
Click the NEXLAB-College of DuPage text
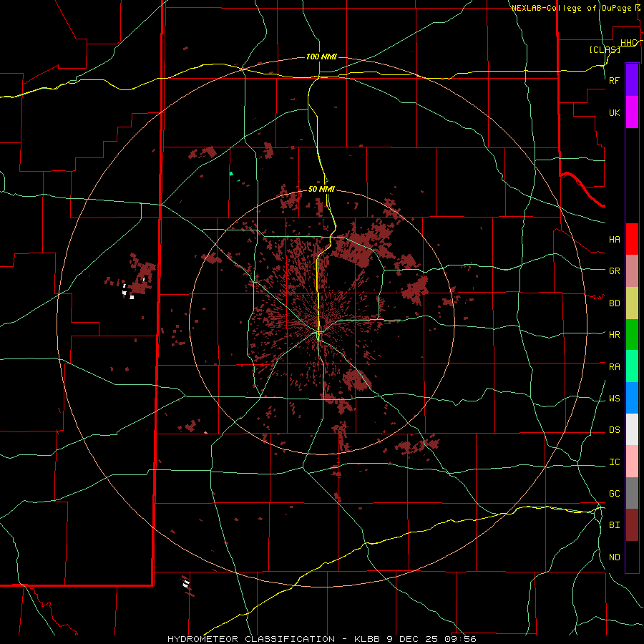pos(571,8)
